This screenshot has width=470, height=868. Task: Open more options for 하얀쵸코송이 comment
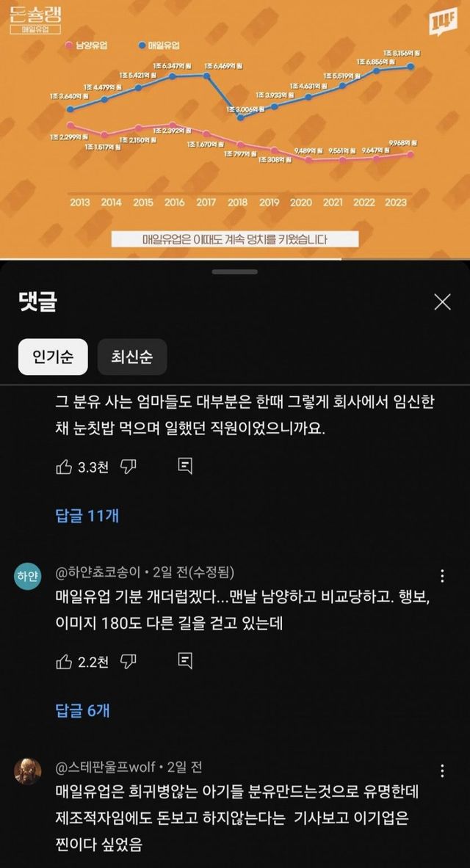pos(442,576)
